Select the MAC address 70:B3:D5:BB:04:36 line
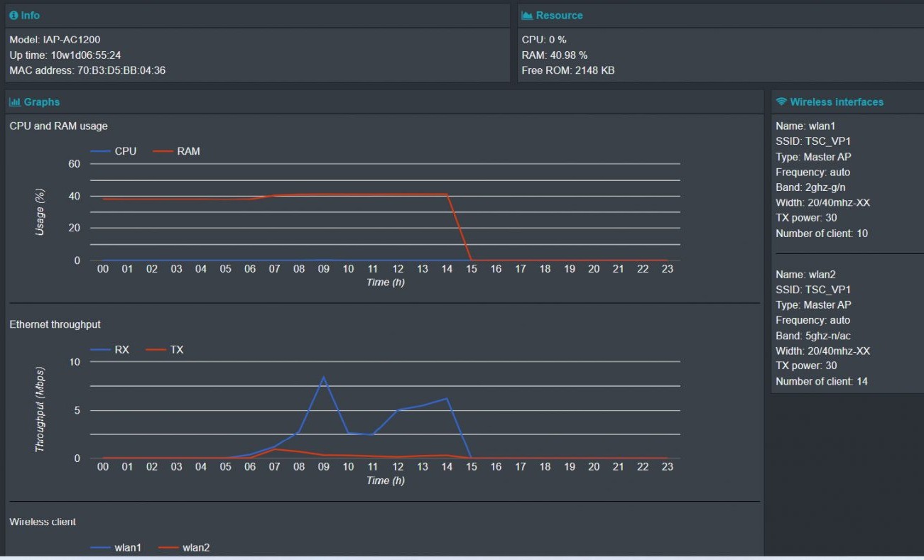 pyautogui.click(x=87, y=71)
